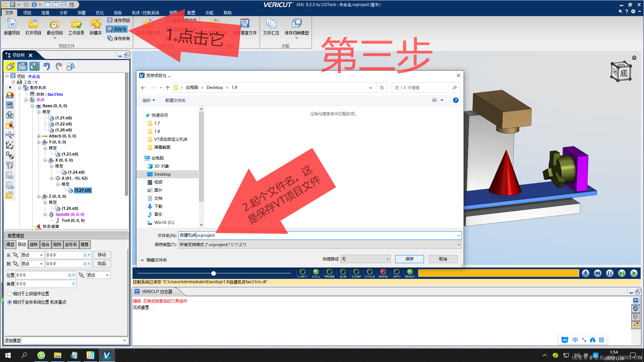Click the 移动 button
This screenshot has width=644, height=362.
[x=102, y=255]
